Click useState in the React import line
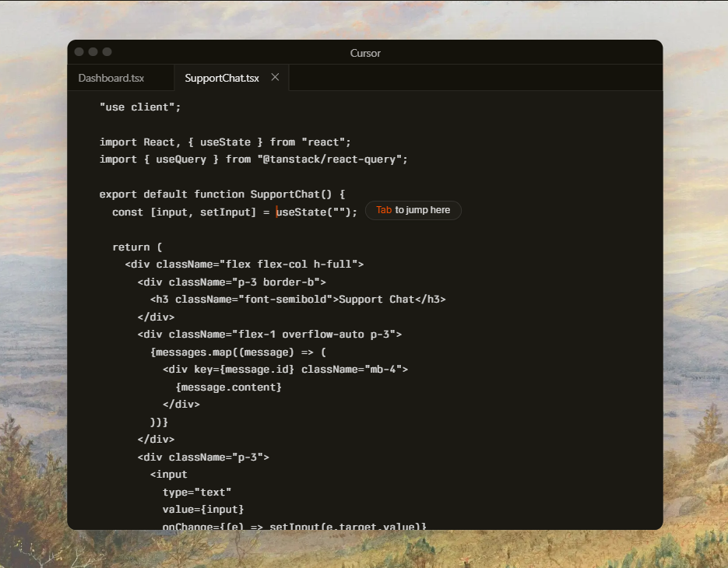This screenshot has width=728, height=568. click(x=225, y=142)
